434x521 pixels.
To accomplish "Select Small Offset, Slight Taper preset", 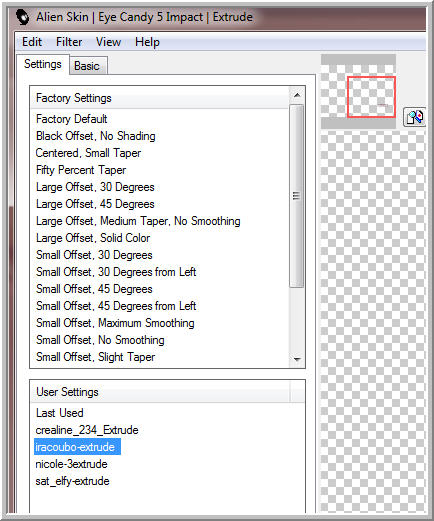I will [95, 357].
